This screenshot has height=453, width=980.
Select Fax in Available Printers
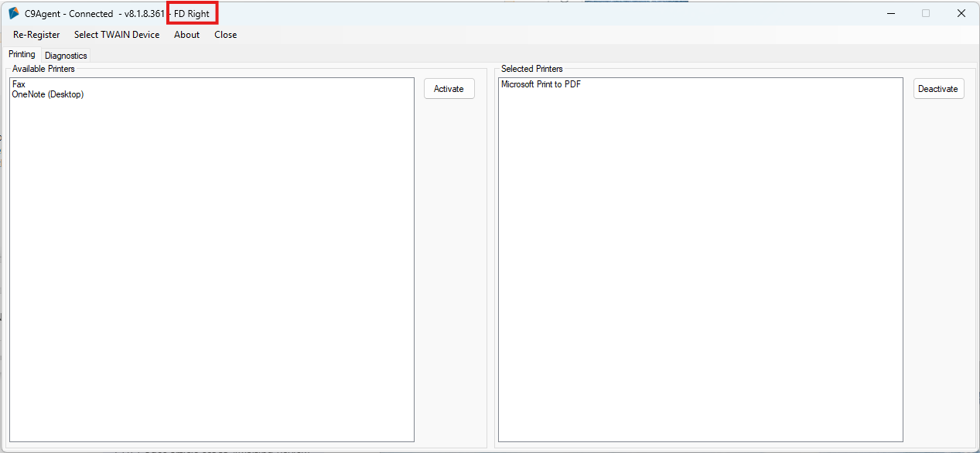tap(19, 84)
